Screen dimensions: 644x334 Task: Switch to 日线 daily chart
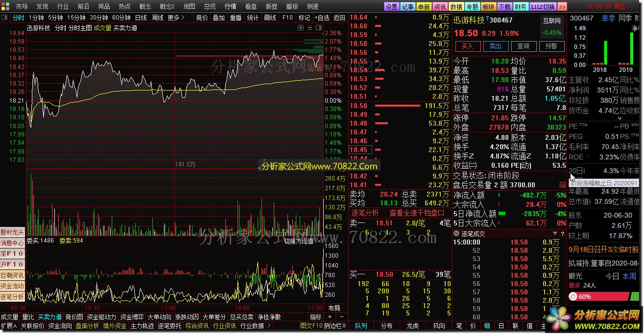(141, 18)
